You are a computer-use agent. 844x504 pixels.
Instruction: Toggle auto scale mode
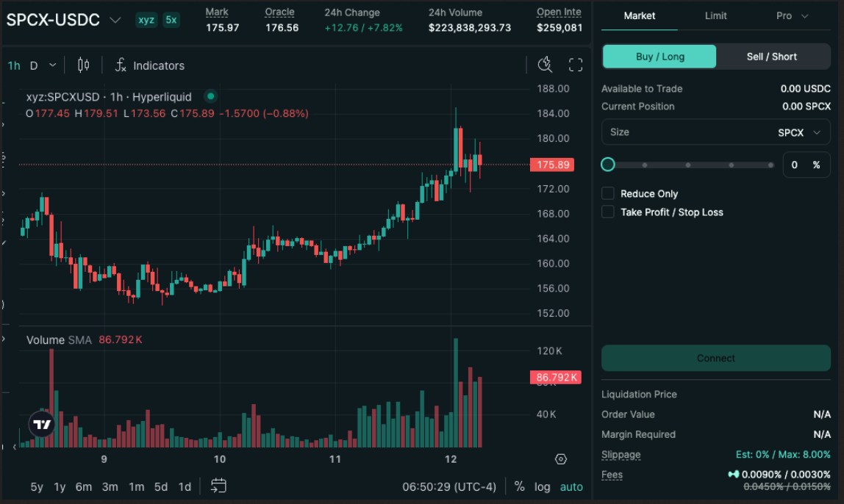point(571,487)
